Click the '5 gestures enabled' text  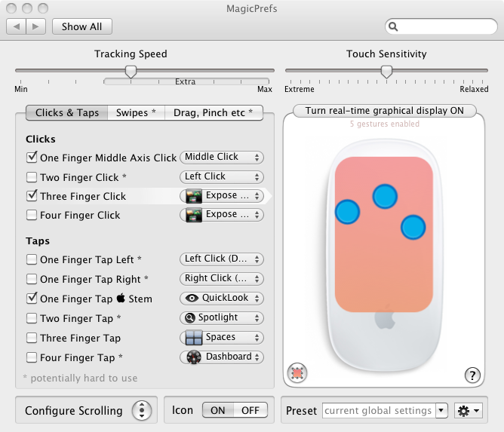pos(385,124)
